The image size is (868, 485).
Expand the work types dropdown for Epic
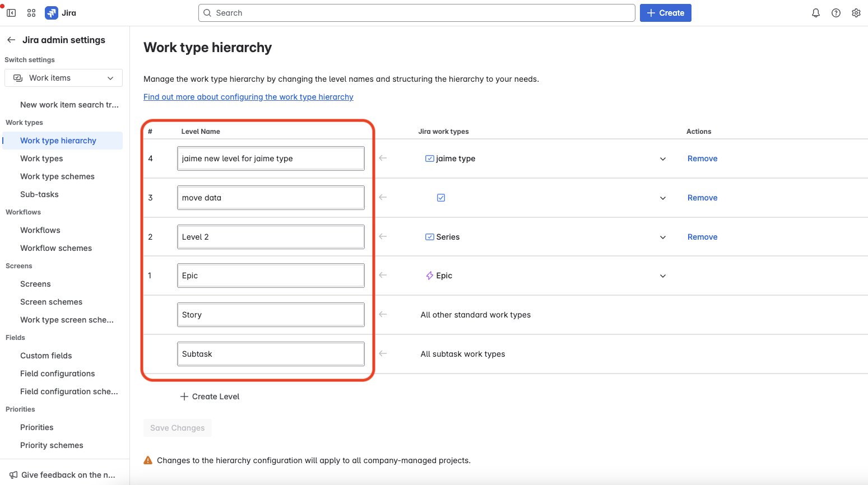(x=663, y=276)
